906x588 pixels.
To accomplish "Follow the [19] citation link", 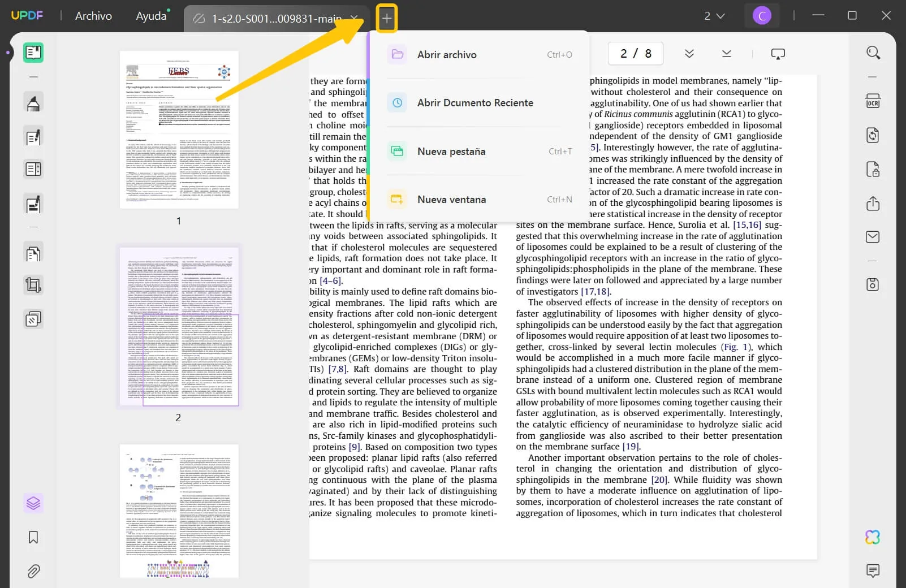I will click(x=631, y=447).
